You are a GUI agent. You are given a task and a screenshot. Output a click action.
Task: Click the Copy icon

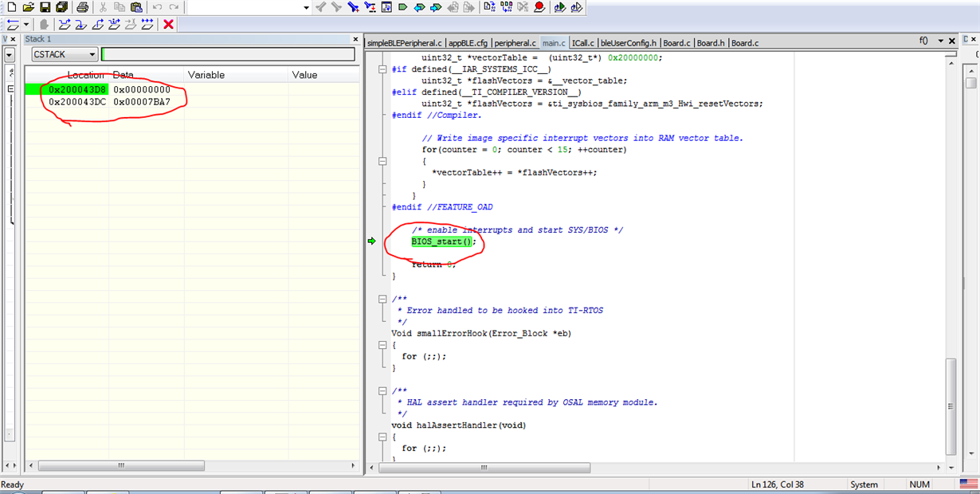[x=120, y=7]
